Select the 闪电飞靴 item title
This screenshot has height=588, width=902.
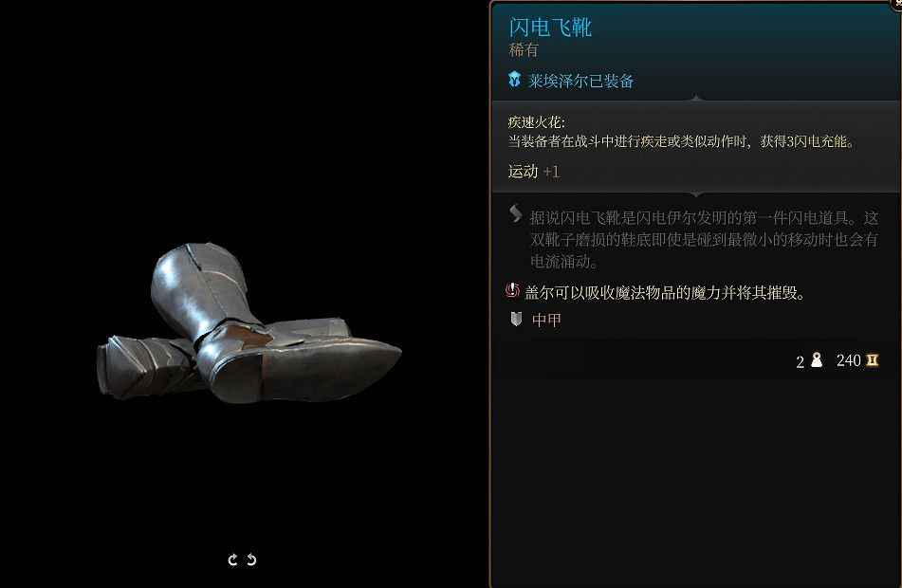[550, 28]
